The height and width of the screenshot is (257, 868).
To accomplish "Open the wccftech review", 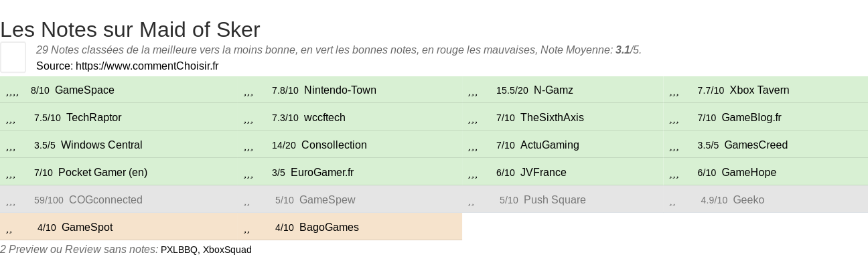I will click(x=325, y=118).
